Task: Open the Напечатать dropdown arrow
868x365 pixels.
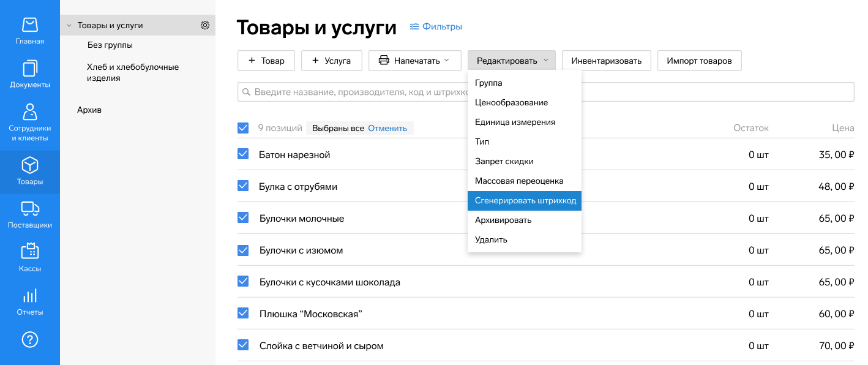Action: pyautogui.click(x=446, y=60)
